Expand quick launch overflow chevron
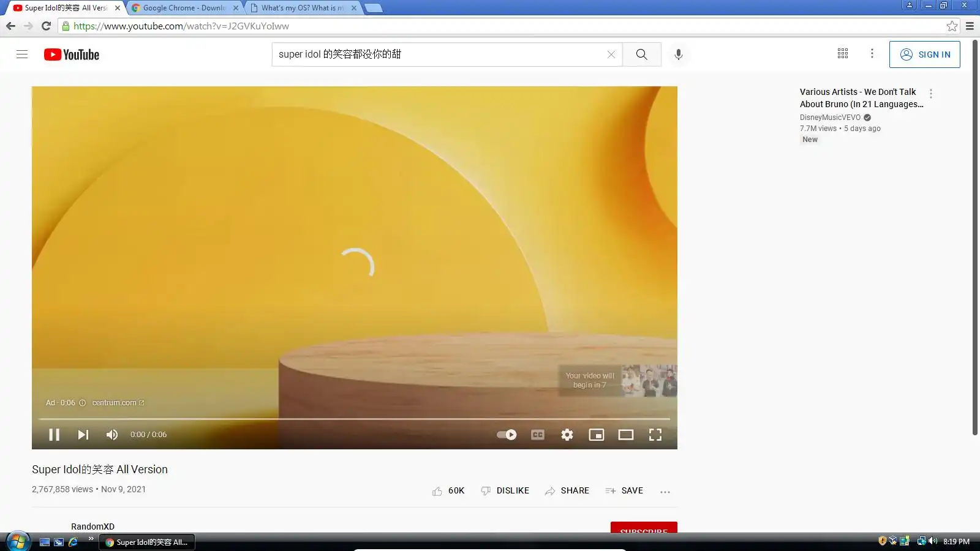This screenshot has height=551, width=980. (x=91, y=539)
